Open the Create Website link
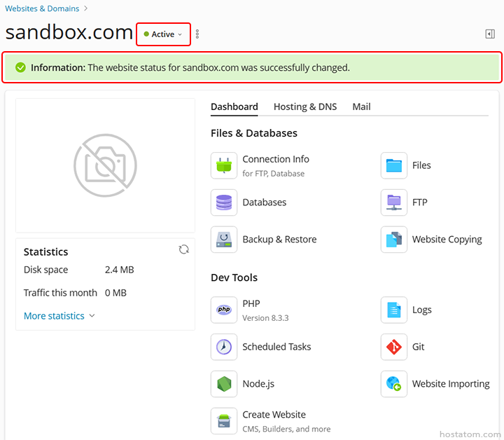 coord(274,415)
